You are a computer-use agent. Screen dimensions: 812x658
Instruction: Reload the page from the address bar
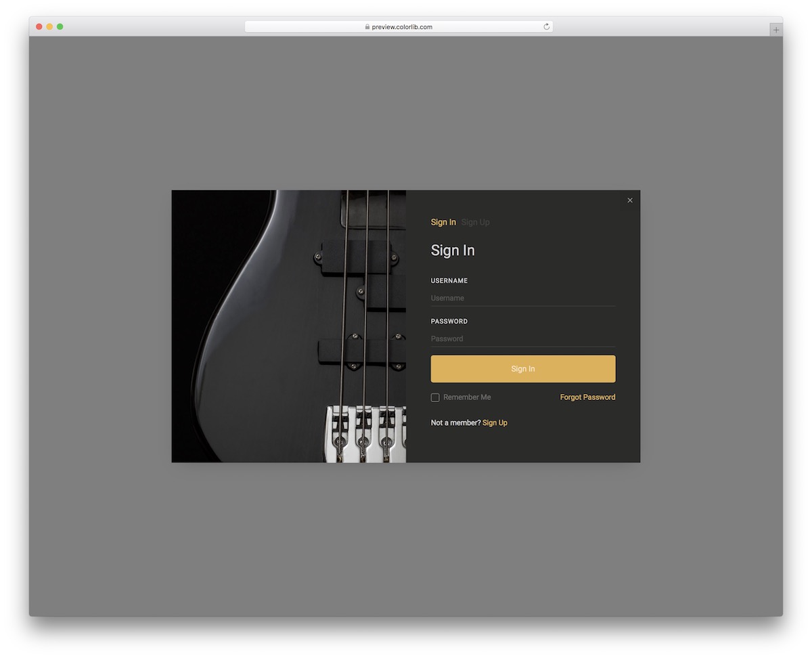click(546, 27)
